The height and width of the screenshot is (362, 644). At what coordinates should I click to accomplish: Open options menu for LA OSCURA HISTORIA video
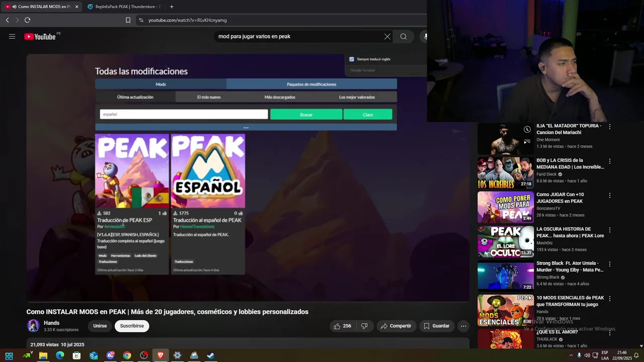(610, 230)
